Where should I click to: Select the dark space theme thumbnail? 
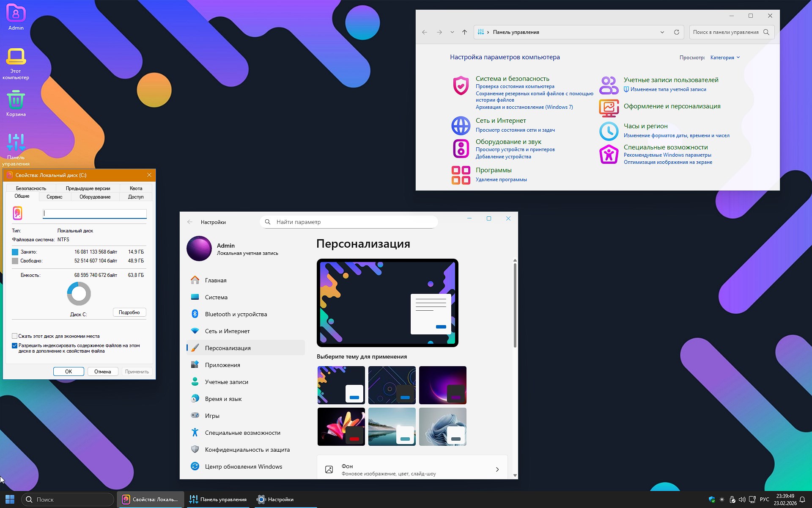pos(442,385)
